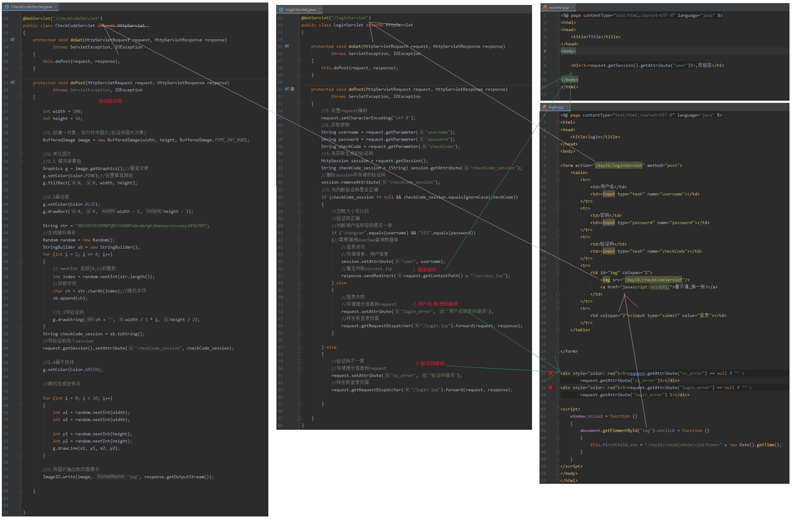Click the 'String username' getParameter line

click(x=388, y=132)
